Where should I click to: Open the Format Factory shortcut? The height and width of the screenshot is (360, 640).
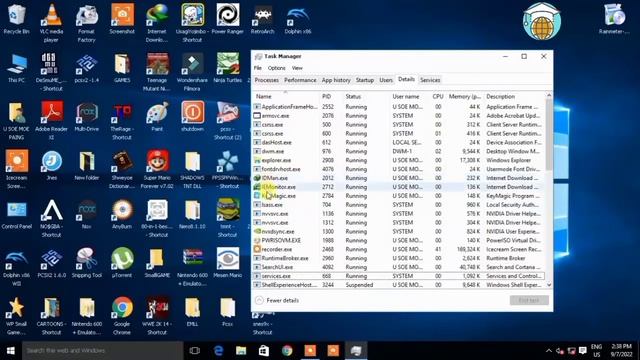click(x=87, y=23)
